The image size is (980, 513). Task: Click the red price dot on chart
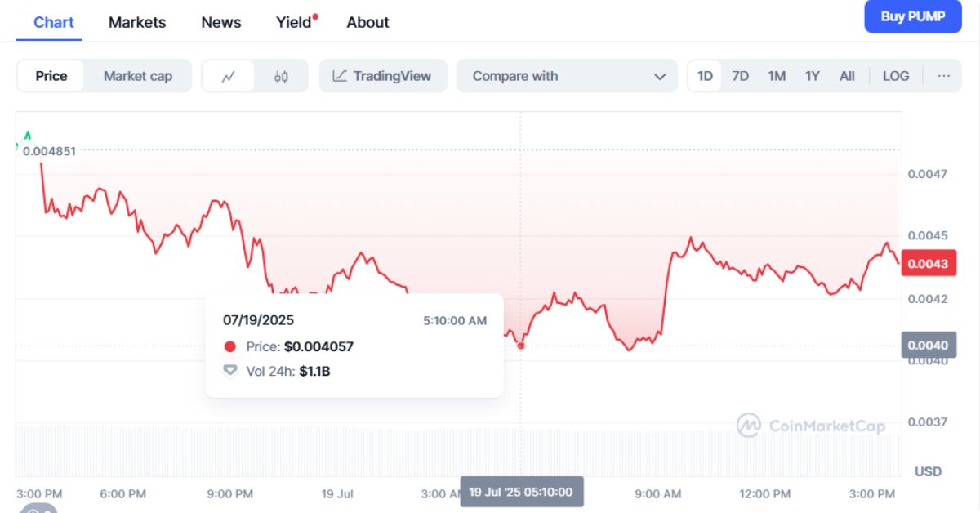(521, 346)
